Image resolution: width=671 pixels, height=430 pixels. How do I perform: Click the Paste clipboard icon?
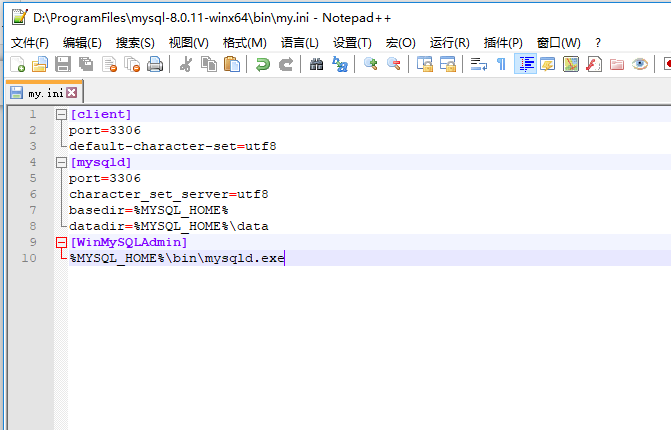(x=232, y=65)
